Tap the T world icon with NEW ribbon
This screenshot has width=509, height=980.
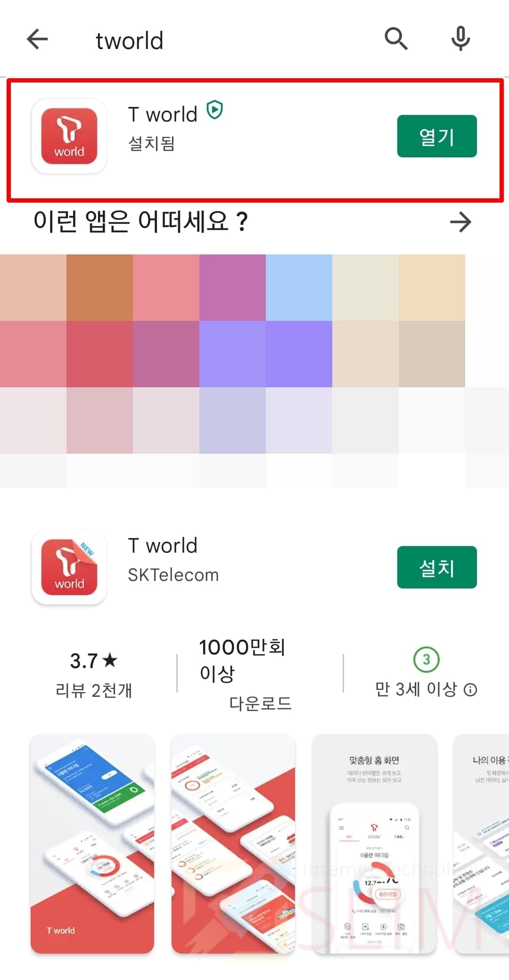tap(69, 567)
